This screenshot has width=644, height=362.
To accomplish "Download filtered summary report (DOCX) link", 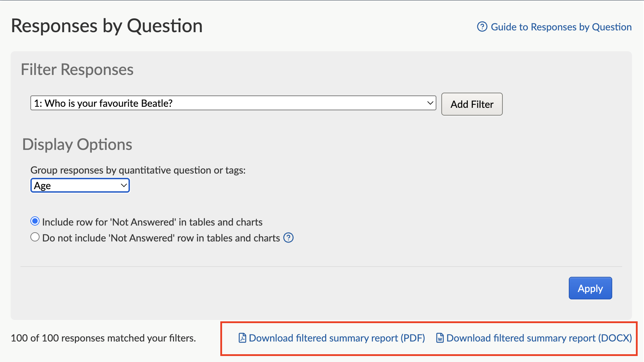I will point(539,338).
